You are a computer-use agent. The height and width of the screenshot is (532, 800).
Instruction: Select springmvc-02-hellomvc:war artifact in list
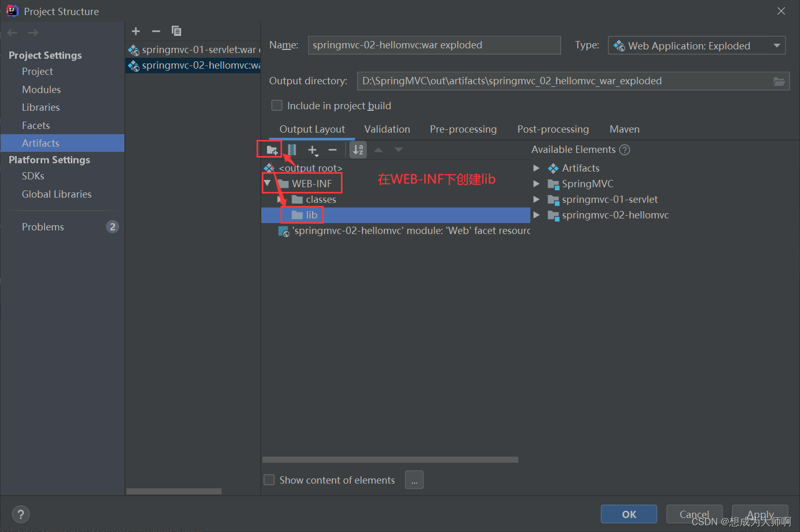point(193,66)
